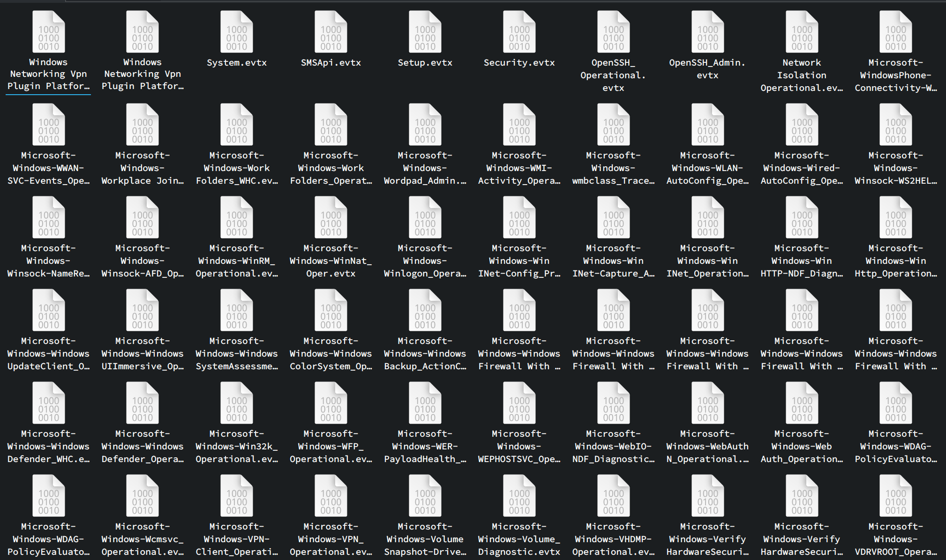Click the Setup.evtx file icon
The width and height of the screenshot is (946, 560).
pyautogui.click(x=425, y=32)
